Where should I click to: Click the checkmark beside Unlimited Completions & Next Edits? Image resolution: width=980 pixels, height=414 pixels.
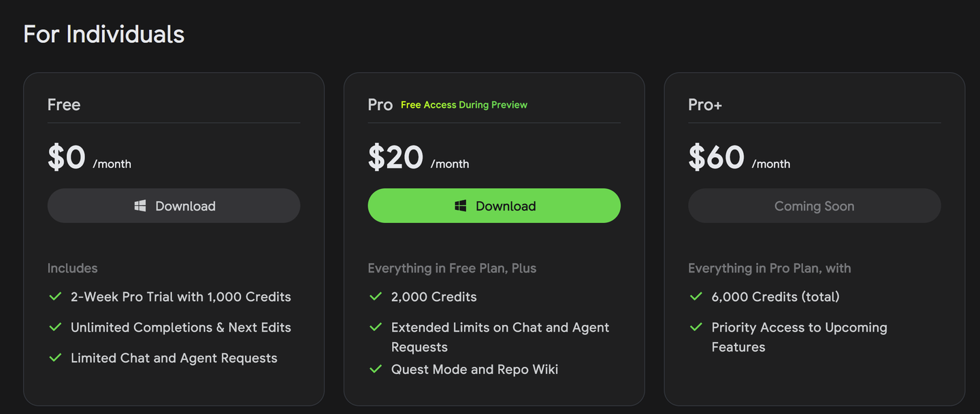56,327
